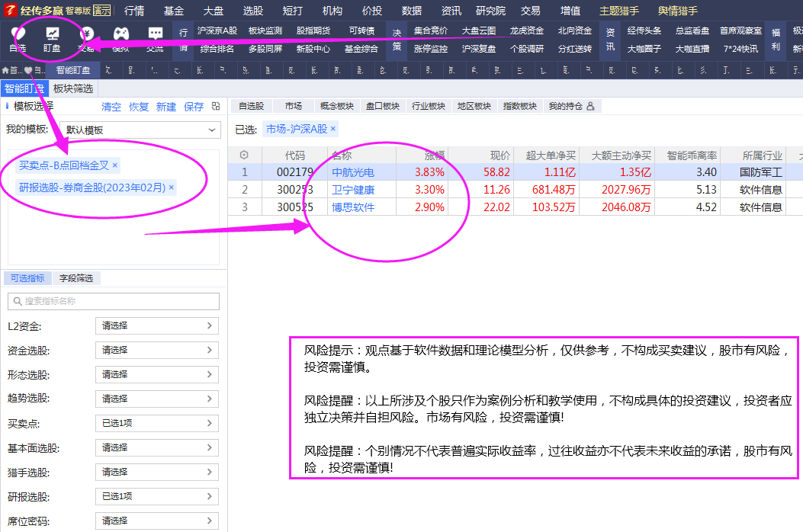Open the 行情 menu

pyautogui.click(x=134, y=11)
